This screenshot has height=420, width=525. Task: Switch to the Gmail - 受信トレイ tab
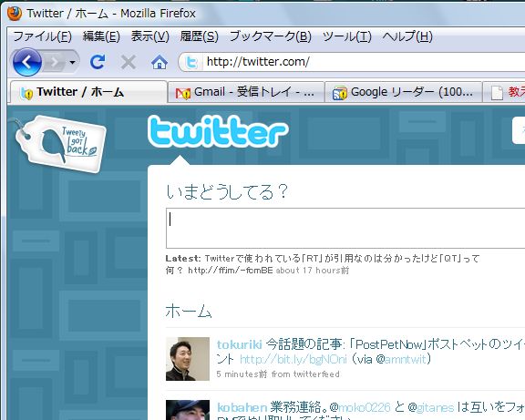pos(246,92)
